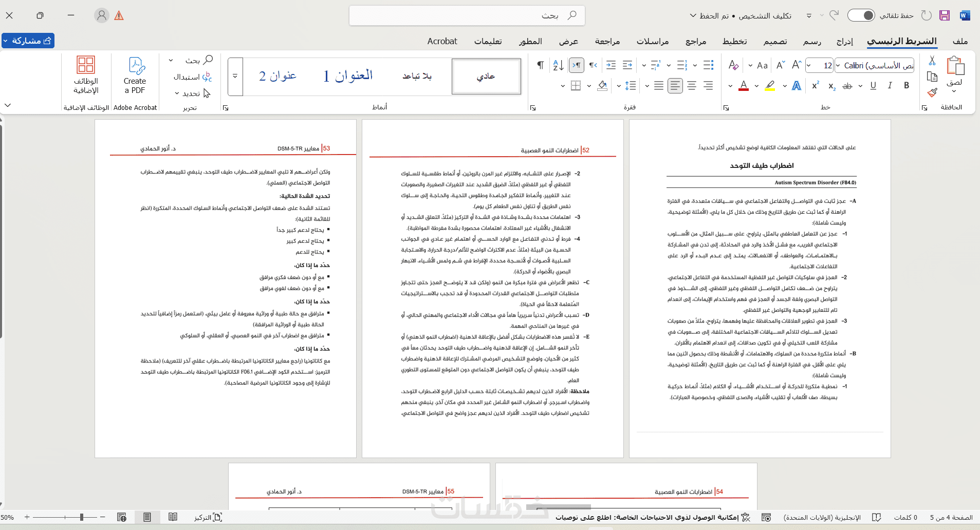The image size is (980, 530).
Task: Collapse the ribbon with the chevron
Action: [x=8, y=105]
